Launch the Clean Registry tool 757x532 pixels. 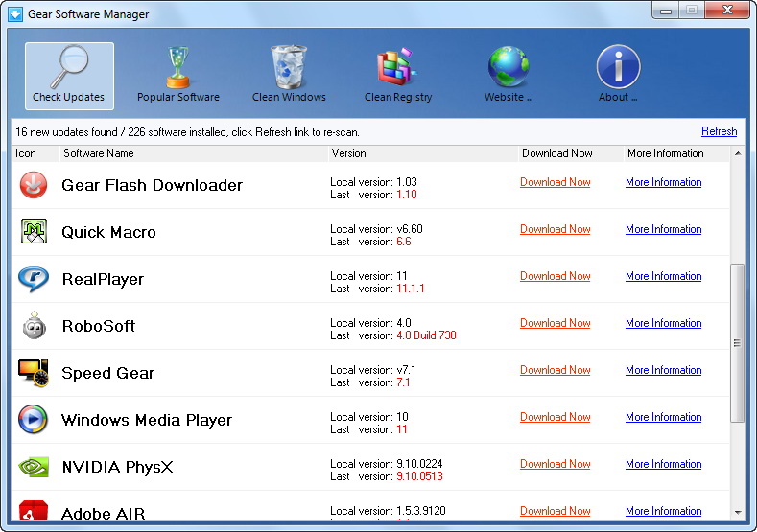pos(398,76)
